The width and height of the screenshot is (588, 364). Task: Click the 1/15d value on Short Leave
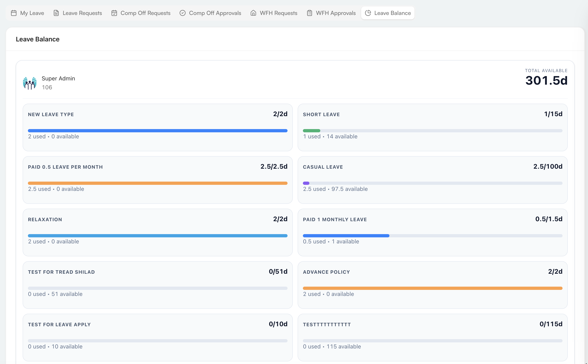point(553,114)
